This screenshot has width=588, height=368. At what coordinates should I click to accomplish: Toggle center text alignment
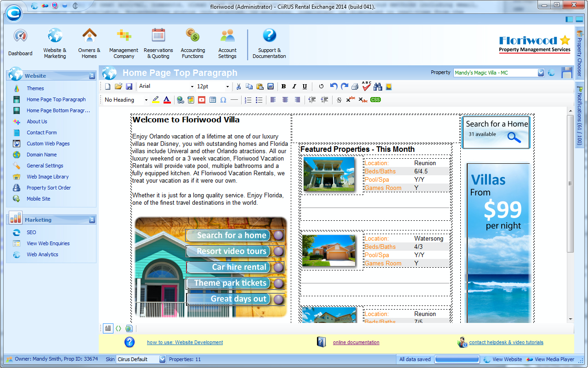click(285, 100)
